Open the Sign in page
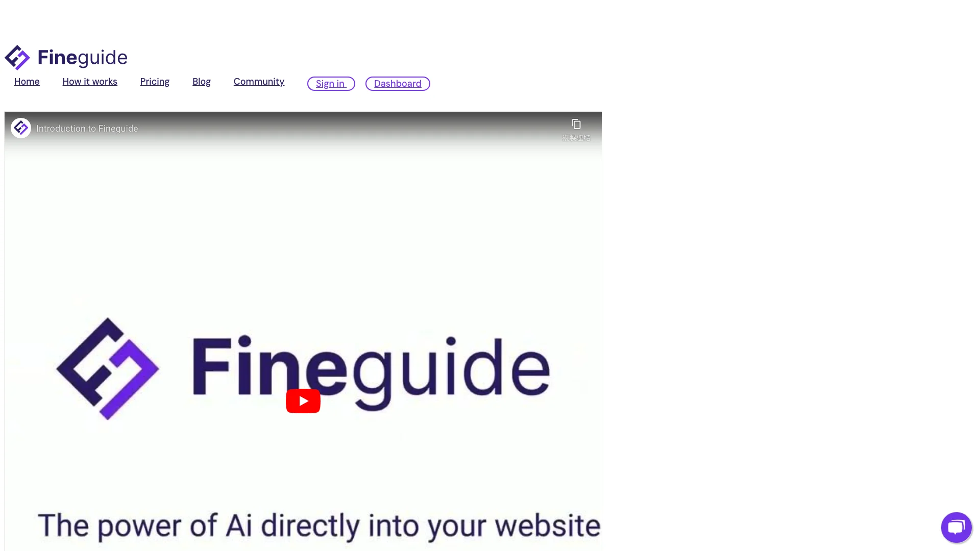The height and width of the screenshot is (551, 980). click(x=330, y=84)
